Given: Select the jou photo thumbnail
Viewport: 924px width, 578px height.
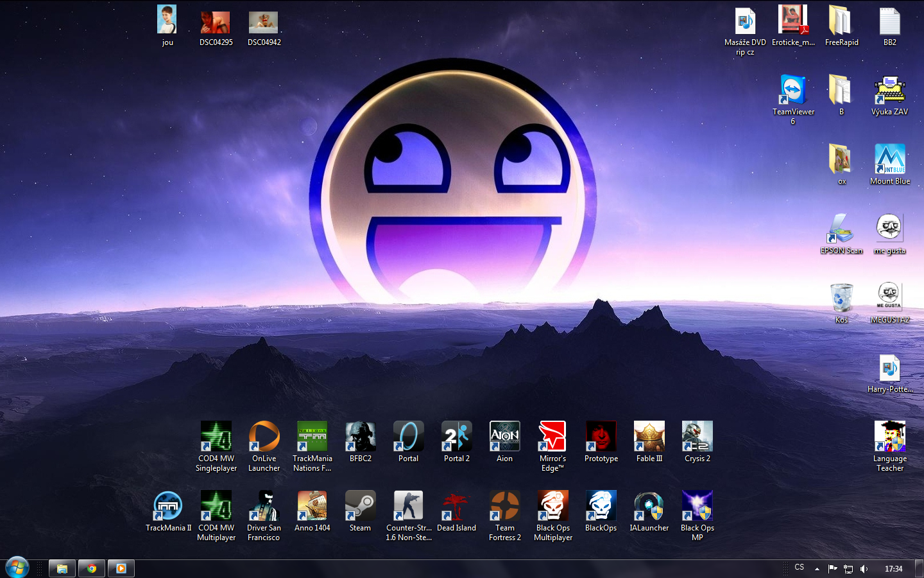Looking at the screenshot, I should point(167,26).
